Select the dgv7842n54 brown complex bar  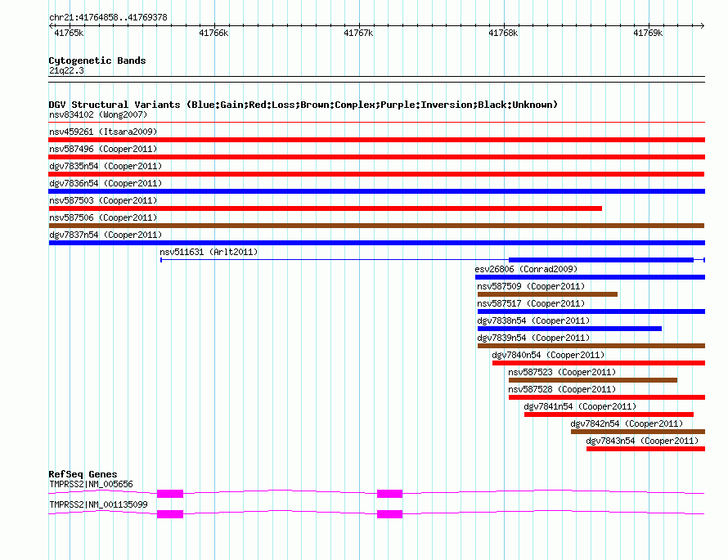click(x=638, y=432)
